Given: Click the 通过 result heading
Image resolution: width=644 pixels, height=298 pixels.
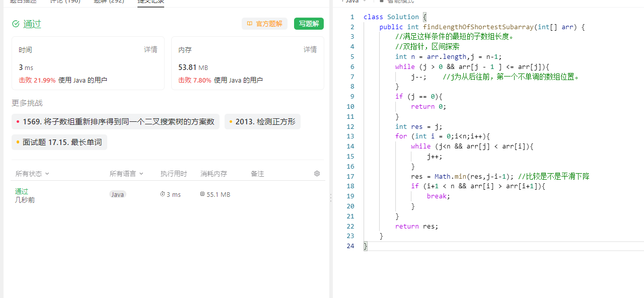Looking at the screenshot, I should click(x=32, y=24).
